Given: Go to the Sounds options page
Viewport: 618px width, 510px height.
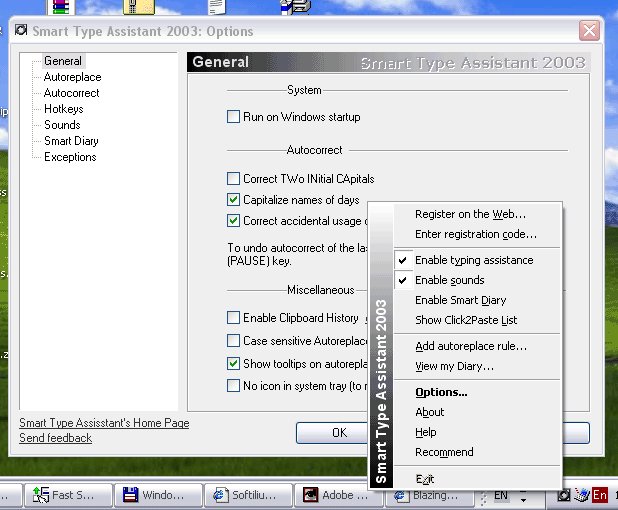Looking at the screenshot, I should tap(62, 125).
